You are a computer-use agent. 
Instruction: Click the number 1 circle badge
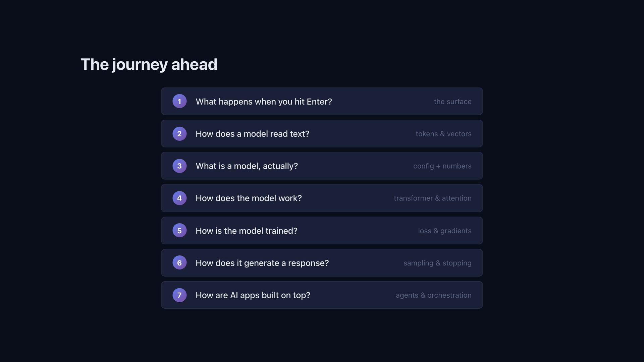179,101
